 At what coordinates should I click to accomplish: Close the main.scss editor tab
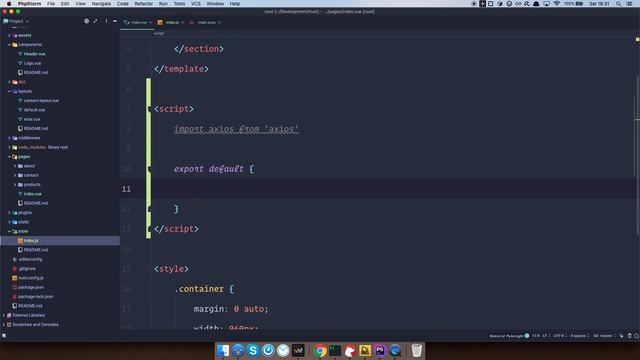pyautogui.click(x=219, y=22)
